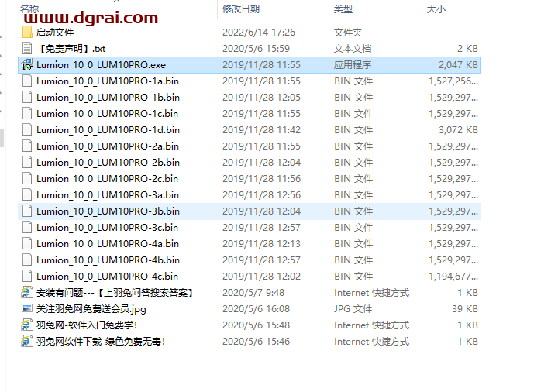This screenshot has height=392, width=558.
Task: Click the 1,527,256... size value
Action: coord(453,81)
